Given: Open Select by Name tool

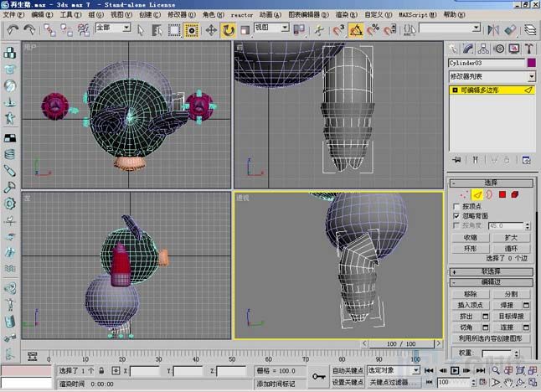Looking at the screenshot, I should [157, 30].
